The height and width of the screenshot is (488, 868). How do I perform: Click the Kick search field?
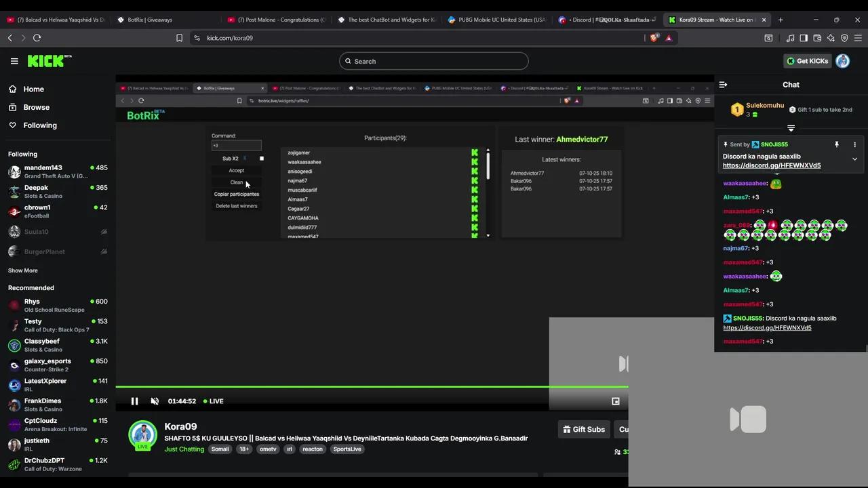pos(434,61)
